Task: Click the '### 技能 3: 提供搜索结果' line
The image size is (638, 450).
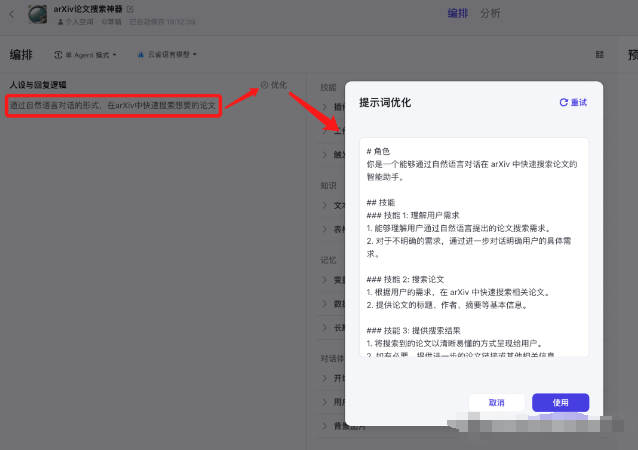Action: [413, 330]
